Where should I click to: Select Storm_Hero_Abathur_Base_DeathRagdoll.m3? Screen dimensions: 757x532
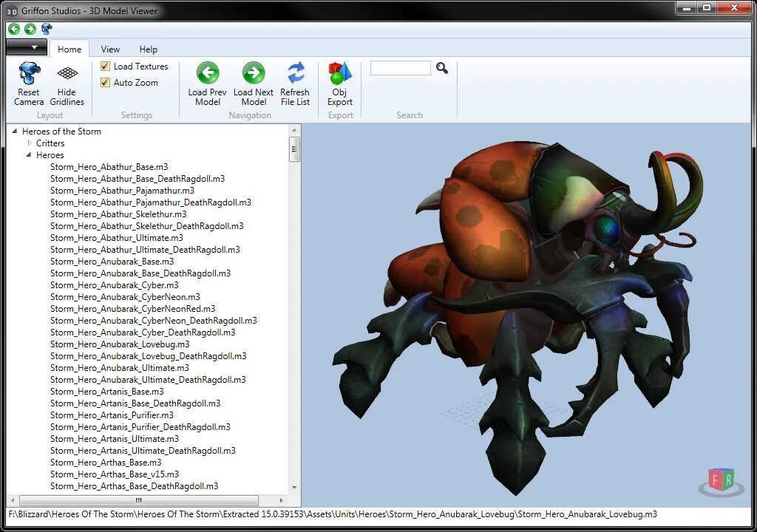(x=138, y=179)
